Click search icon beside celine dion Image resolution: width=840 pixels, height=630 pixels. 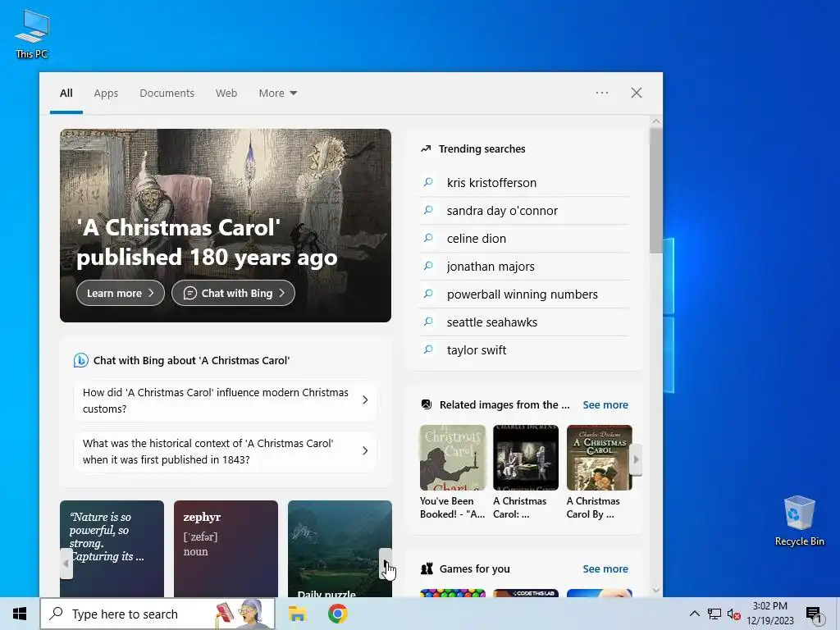(x=428, y=238)
